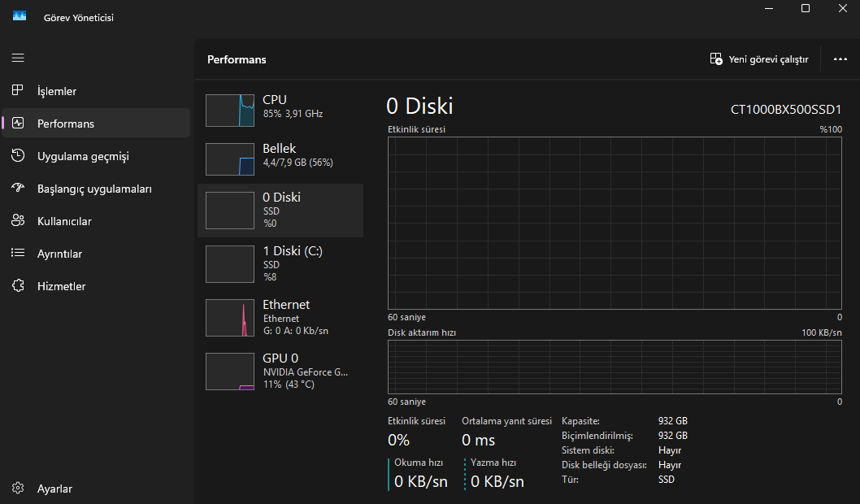Open the Ethernet network graph entry
The height and width of the screenshot is (504, 860).
[x=280, y=317]
